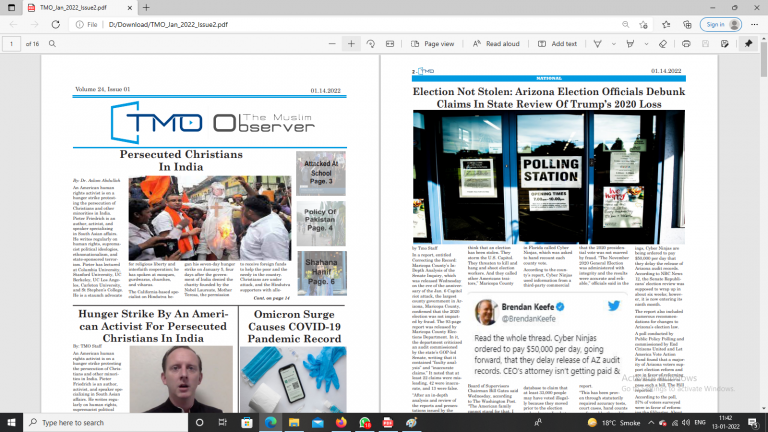Viewport: 768px width, 432px height.
Task: Open a new browser tab
Action: tap(146, 8)
